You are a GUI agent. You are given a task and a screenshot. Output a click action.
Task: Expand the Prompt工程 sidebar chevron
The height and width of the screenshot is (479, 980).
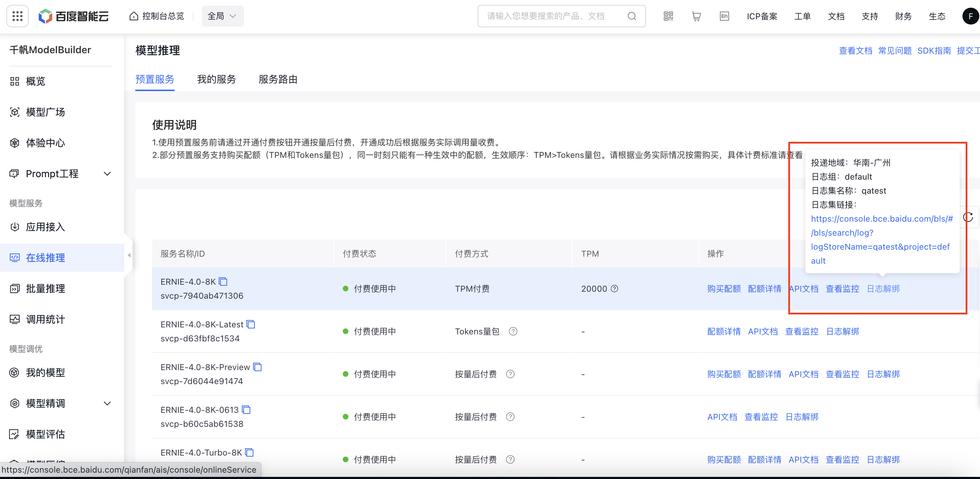coord(107,174)
